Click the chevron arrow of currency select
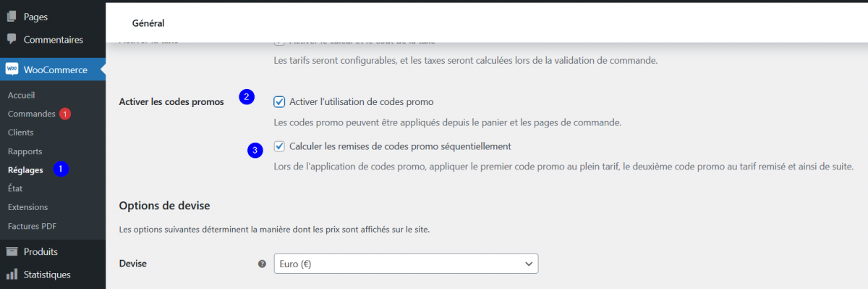The width and height of the screenshot is (868, 289). (528, 264)
